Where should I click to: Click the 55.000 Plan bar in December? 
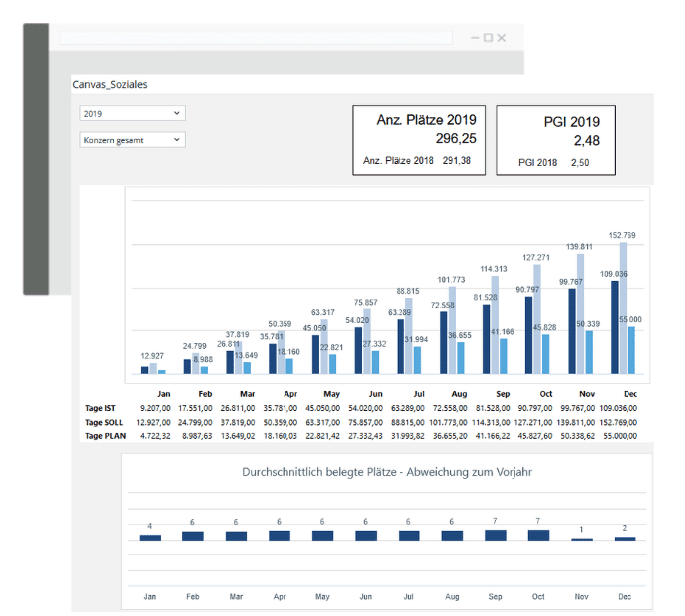(x=631, y=350)
